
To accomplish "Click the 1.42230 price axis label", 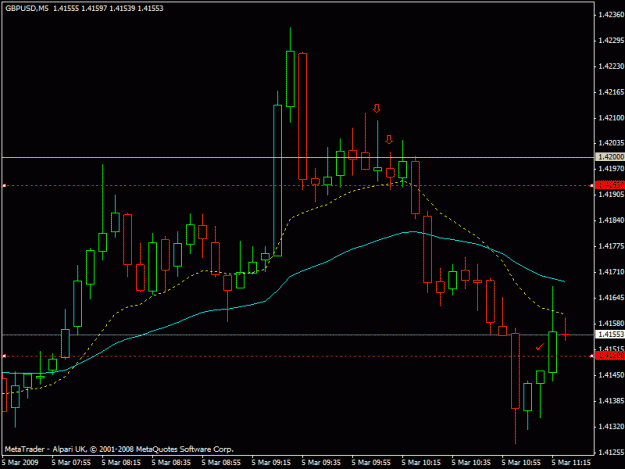I will point(611,66).
